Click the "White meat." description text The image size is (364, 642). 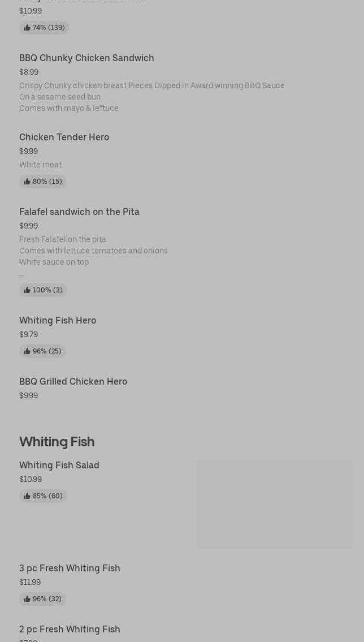click(41, 165)
